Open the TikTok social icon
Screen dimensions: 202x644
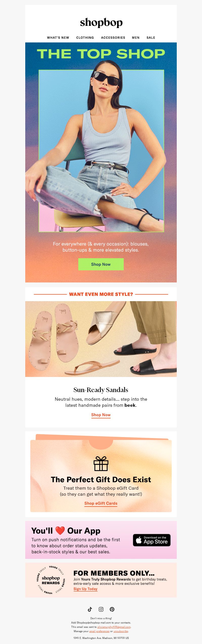tap(90, 609)
